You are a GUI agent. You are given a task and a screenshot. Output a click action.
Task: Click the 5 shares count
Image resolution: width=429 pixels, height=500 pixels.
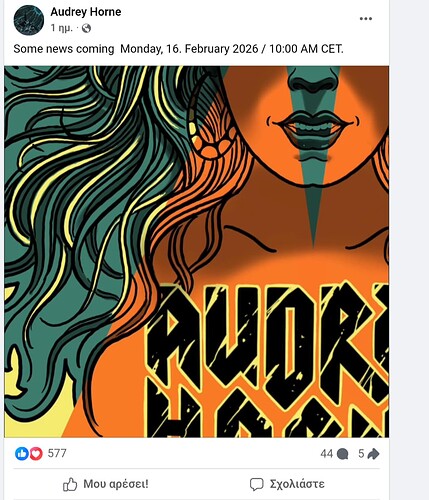click(361, 454)
